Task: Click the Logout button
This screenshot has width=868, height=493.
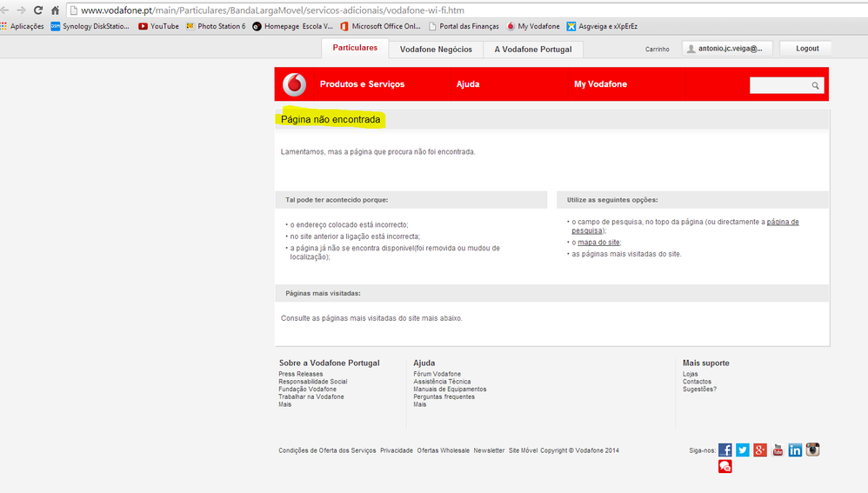Action: click(x=807, y=49)
